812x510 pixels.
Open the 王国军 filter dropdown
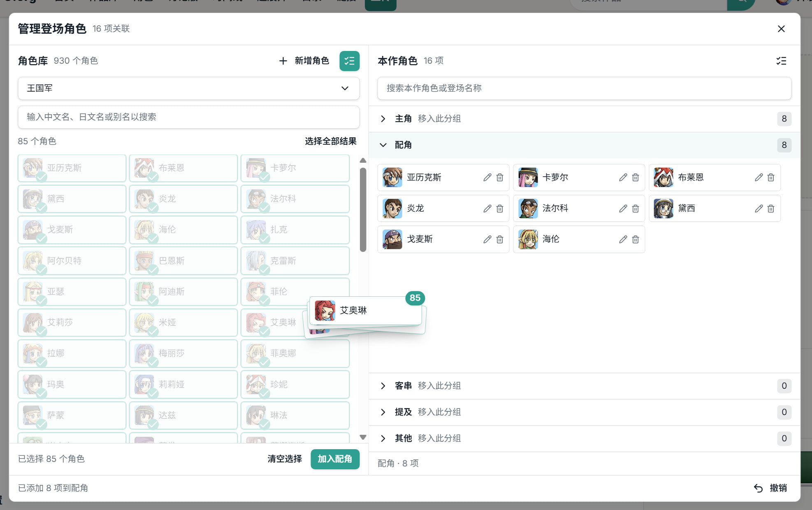pyautogui.click(x=188, y=88)
